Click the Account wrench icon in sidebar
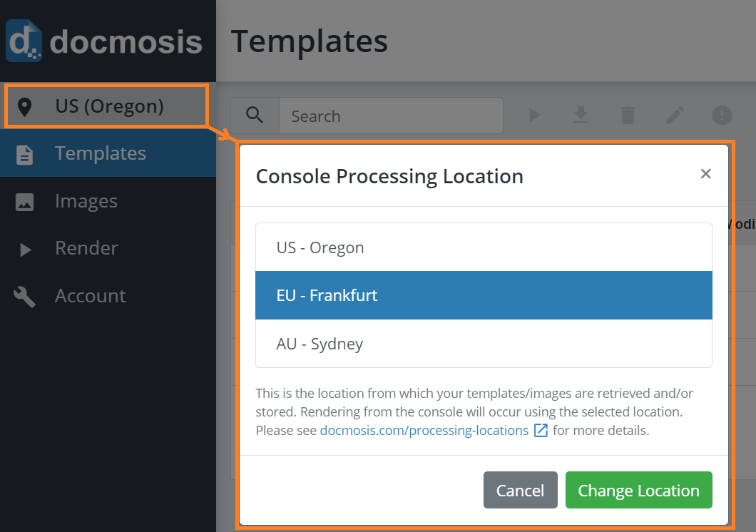756x532 pixels. [24, 297]
